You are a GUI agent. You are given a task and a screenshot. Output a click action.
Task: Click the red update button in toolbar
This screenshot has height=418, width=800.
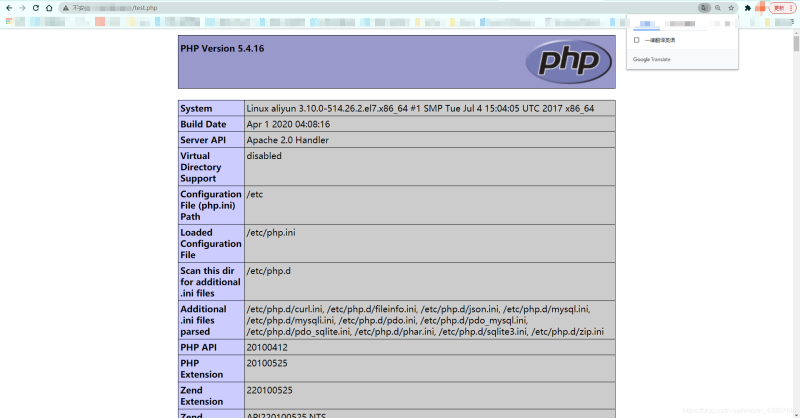(x=779, y=7)
